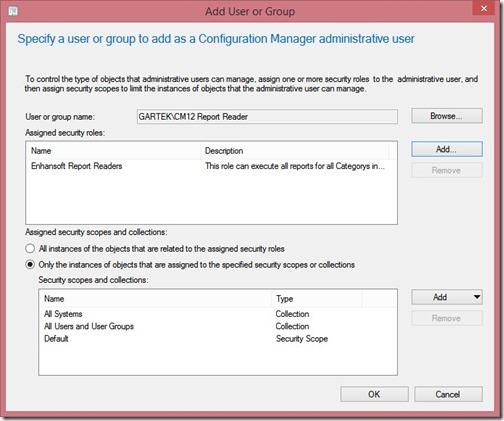The width and height of the screenshot is (504, 421).
Task: Confirm the dialog with OK
Action: tap(374, 394)
